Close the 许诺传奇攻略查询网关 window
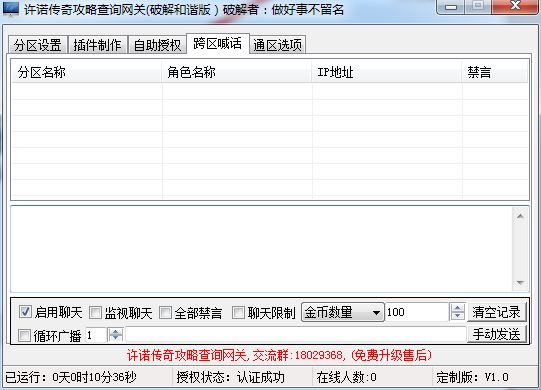The height and width of the screenshot is (390, 541). 515,7
